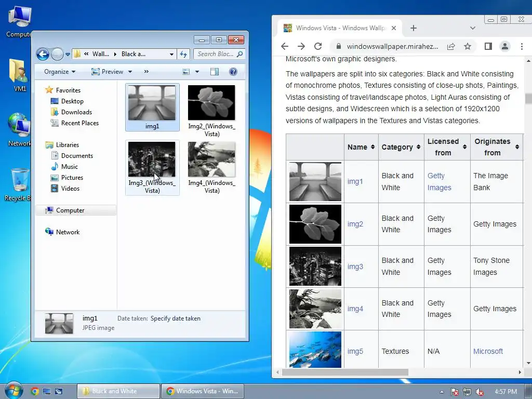Reload the Chrome page
This screenshot has height=399, width=532.
click(318, 46)
